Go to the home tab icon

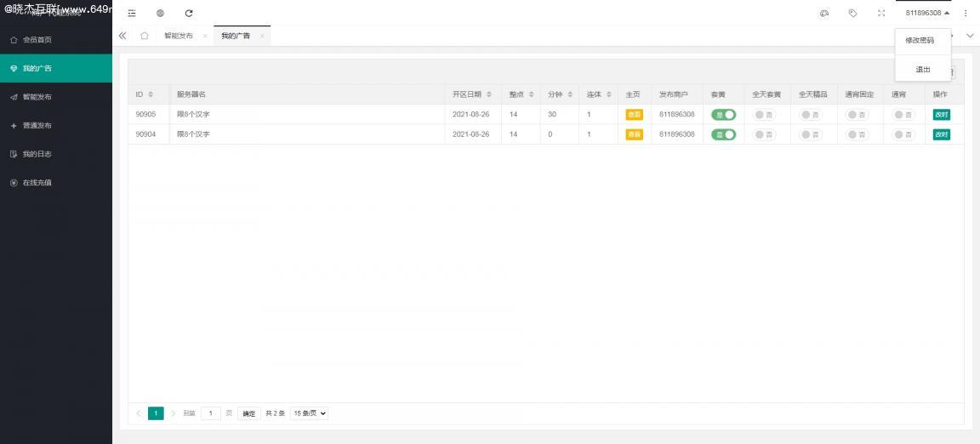pyautogui.click(x=145, y=36)
